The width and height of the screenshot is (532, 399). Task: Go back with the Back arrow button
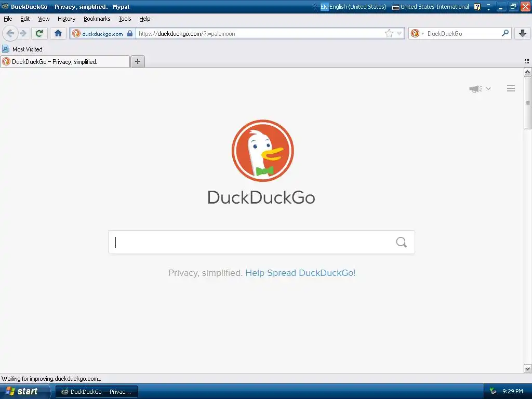pos(10,33)
